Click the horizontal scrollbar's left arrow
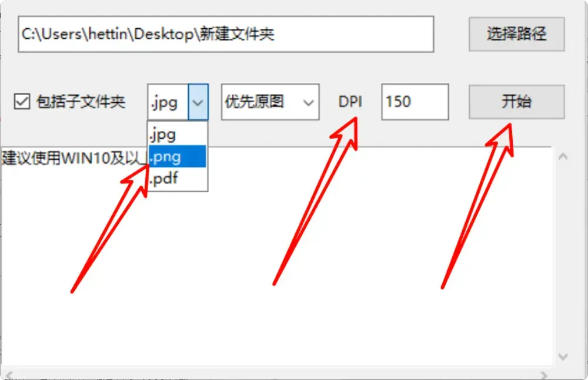This screenshot has height=380, width=588. tap(9, 374)
